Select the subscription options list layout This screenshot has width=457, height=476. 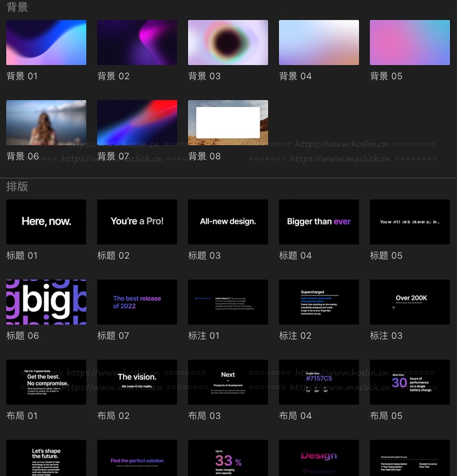point(409,458)
